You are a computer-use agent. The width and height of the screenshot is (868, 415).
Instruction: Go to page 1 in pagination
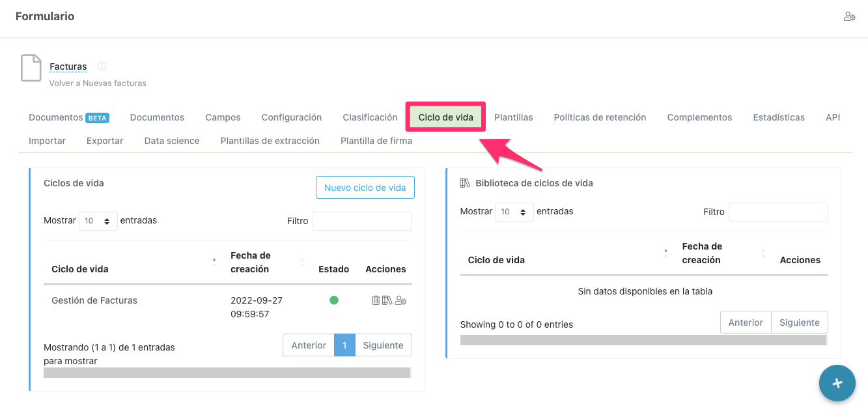click(x=344, y=345)
